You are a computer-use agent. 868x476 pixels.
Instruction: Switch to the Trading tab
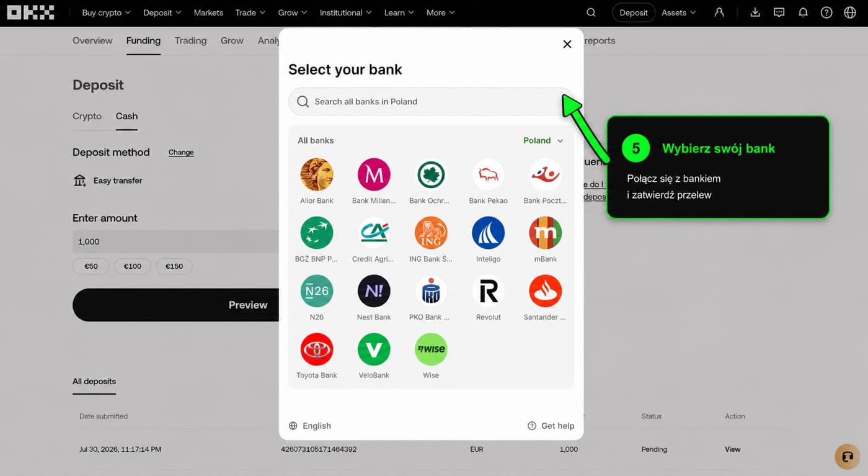(190, 40)
